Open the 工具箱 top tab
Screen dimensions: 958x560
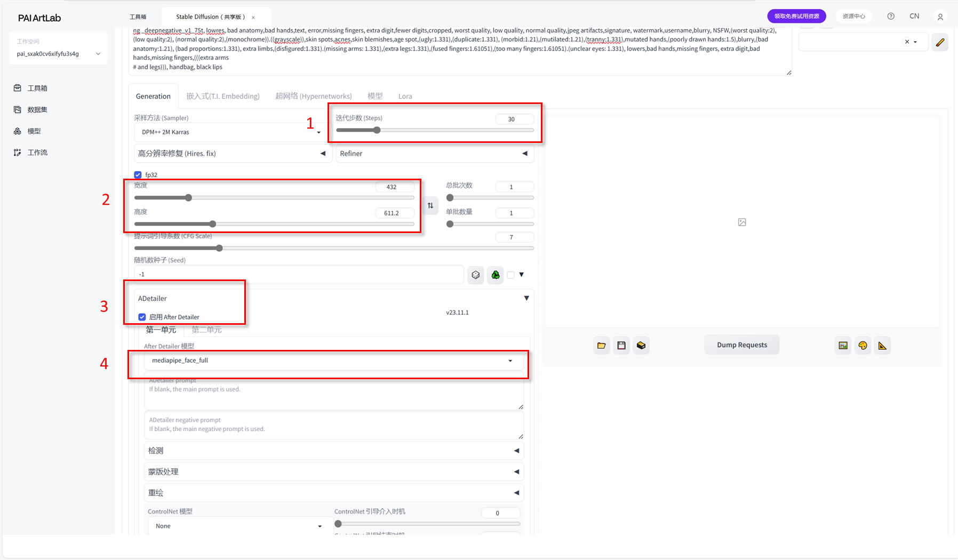click(x=138, y=17)
